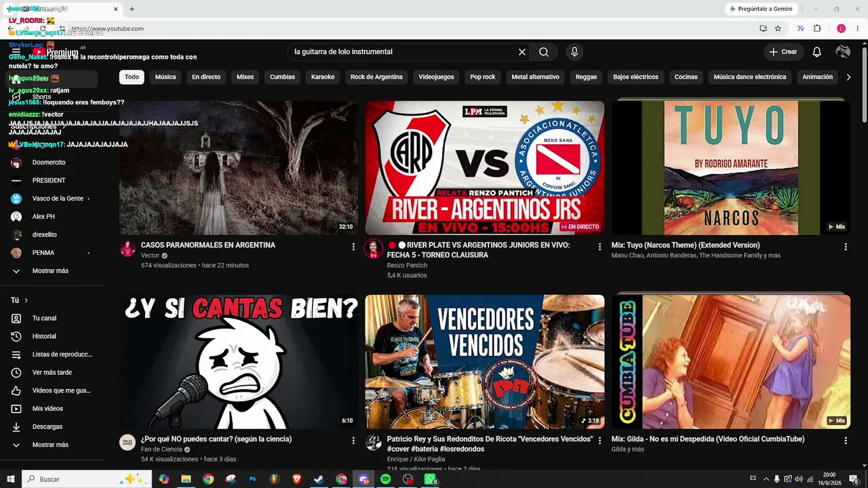868x488 pixels.
Task: Click the Crear button
Action: [x=783, y=52]
